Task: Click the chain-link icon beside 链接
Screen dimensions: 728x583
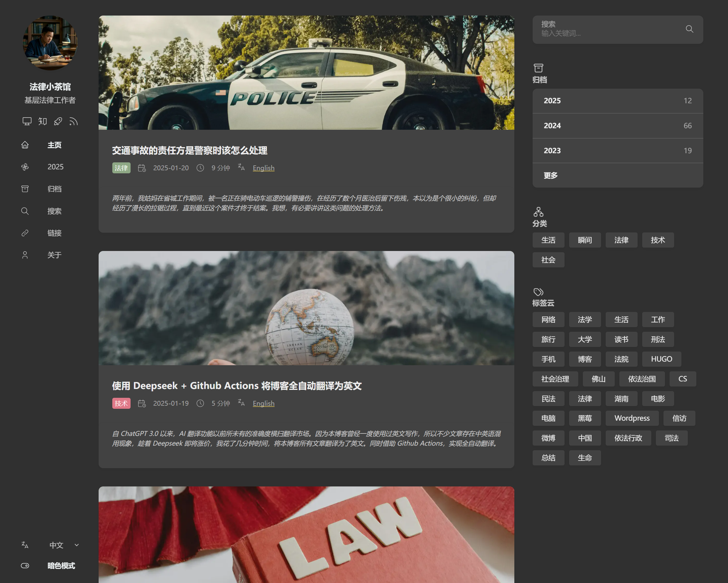Action: point(25,233)
